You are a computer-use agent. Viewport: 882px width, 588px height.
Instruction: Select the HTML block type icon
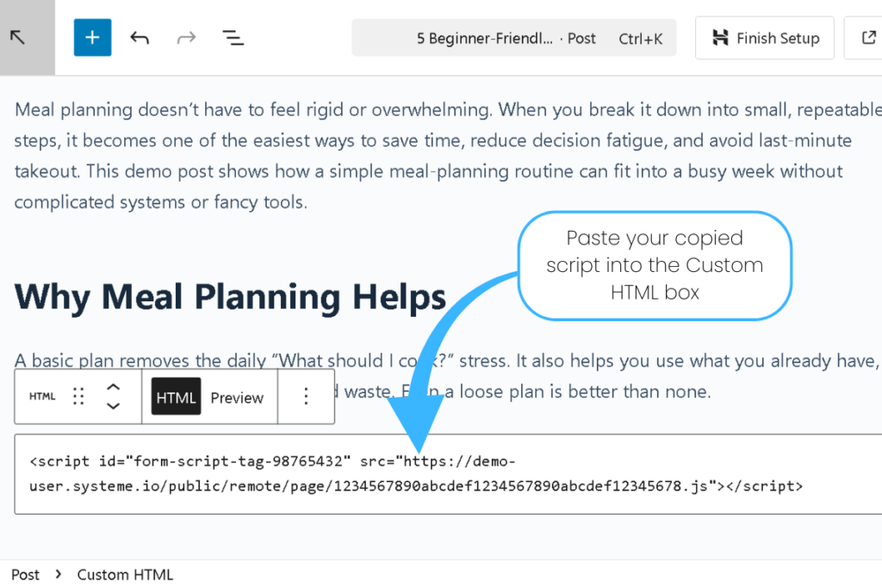[x=41, y=396]
